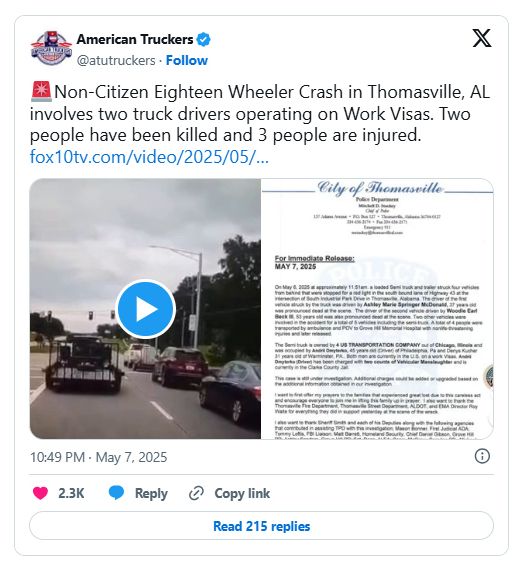Screen dimensions: 520x566
Task: Open the City of Thomasville press release image
Action: pos(377,309)
